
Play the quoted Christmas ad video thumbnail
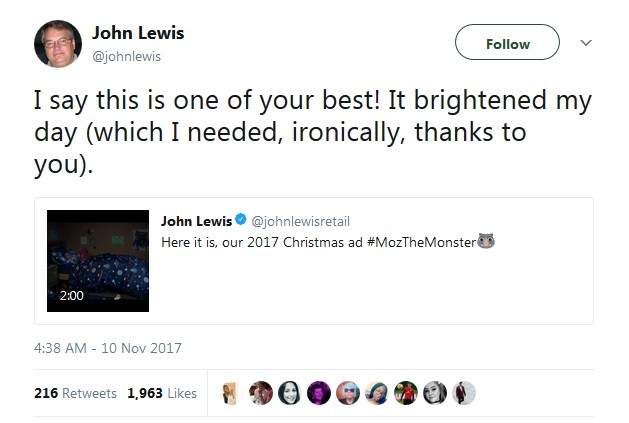click(x=98, y=260)
